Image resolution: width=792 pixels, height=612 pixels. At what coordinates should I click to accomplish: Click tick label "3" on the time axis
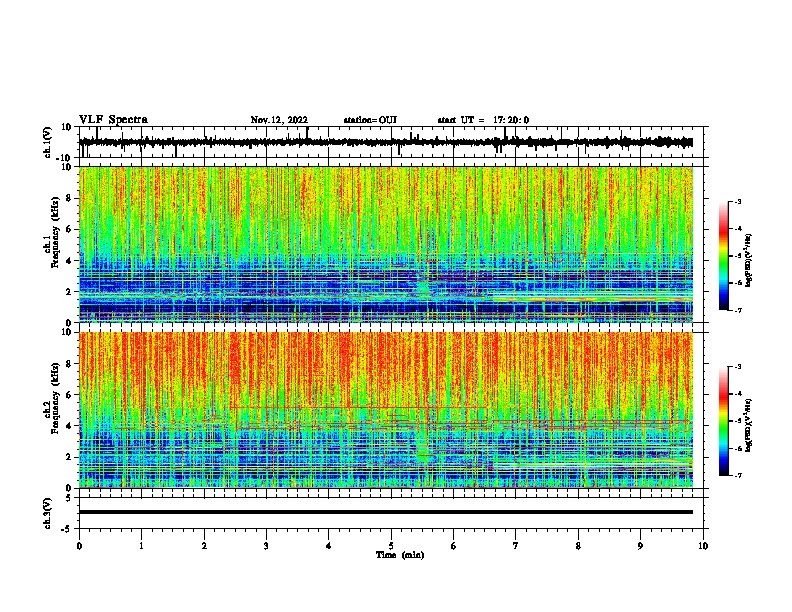tap(266, 546)
